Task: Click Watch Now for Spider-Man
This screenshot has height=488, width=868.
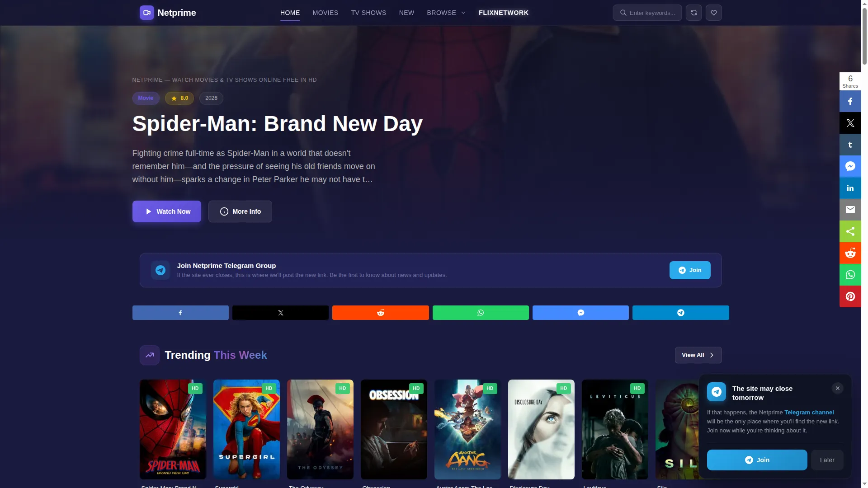Action: [167, 211]
